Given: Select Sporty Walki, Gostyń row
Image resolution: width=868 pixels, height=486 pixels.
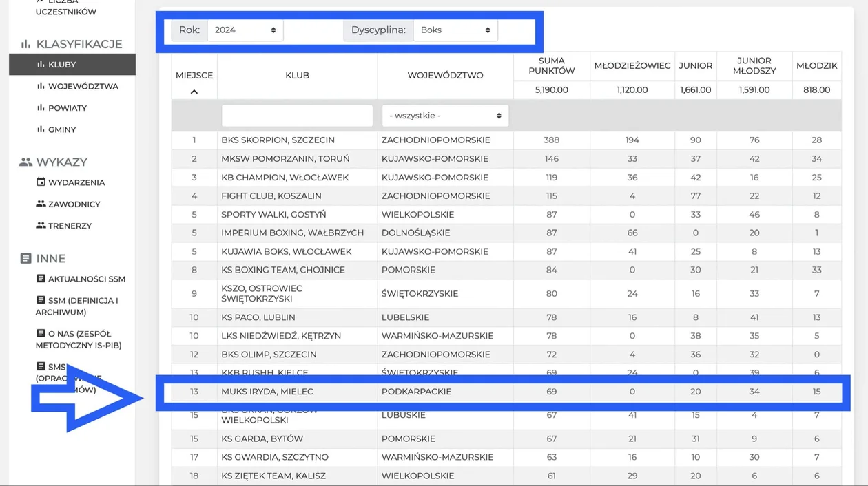Looking at the screenshot, I should [x=506, y=215].
